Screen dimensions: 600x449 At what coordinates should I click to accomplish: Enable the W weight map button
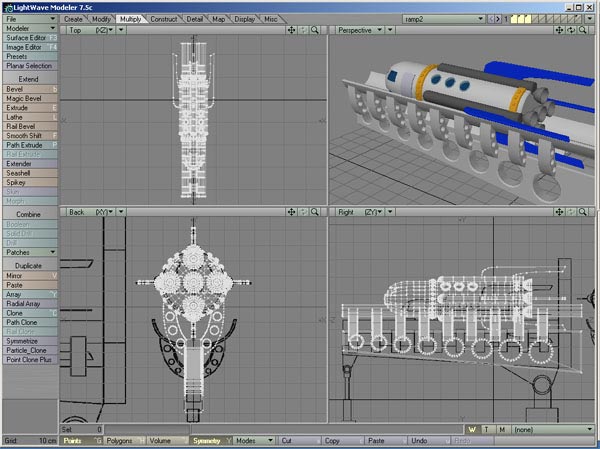tap(472, 429)
